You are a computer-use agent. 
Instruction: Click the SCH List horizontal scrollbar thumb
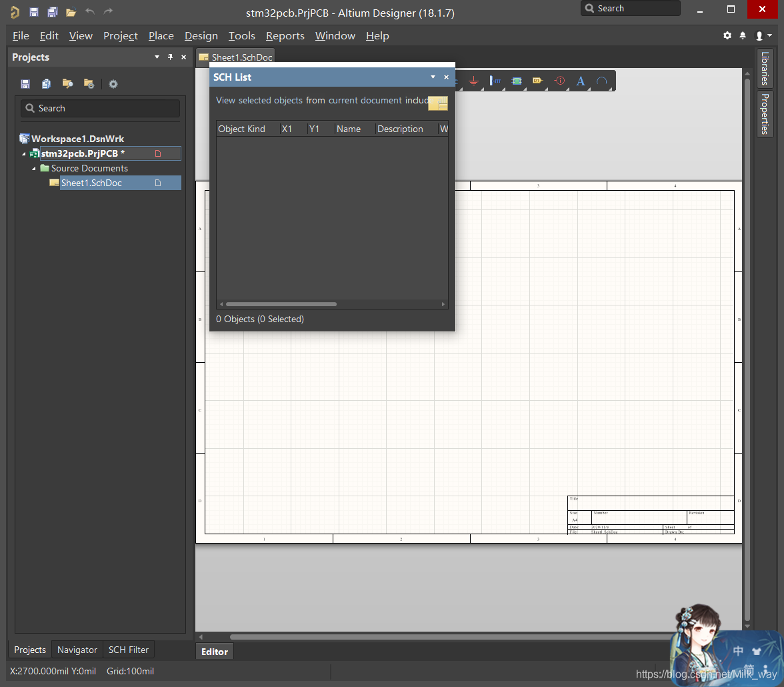(x=281, y=303)
